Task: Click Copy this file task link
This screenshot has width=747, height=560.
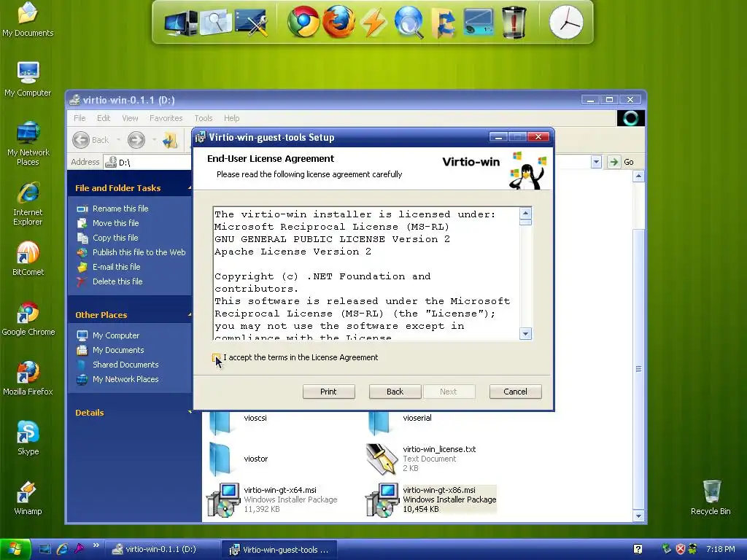Action: point(115,238)
